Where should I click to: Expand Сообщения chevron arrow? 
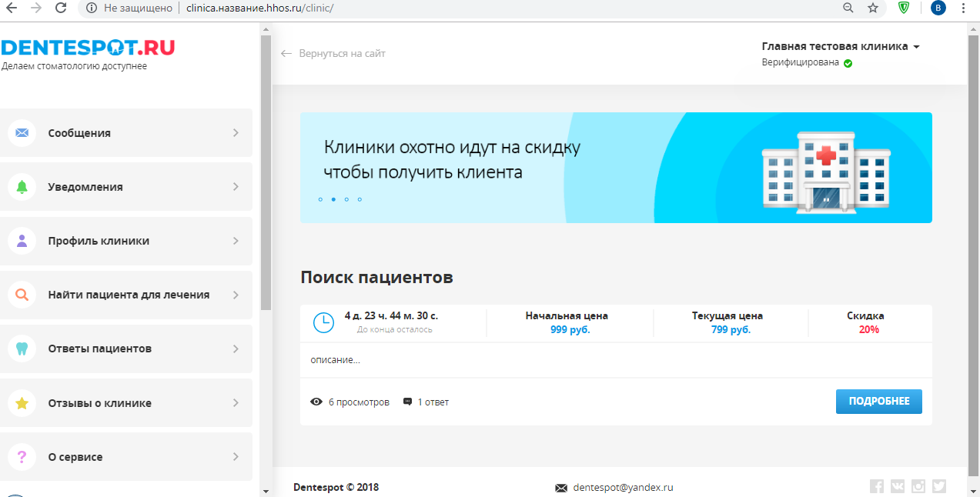pos(236,133)
